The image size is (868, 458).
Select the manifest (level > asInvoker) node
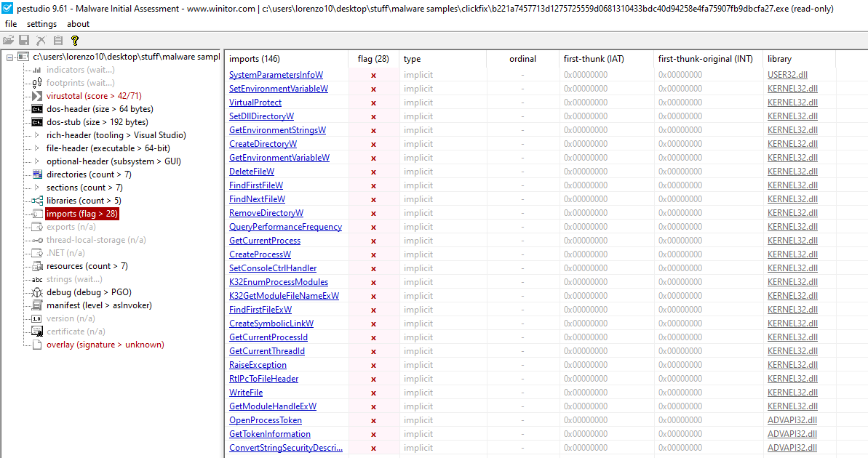[99, 305]
